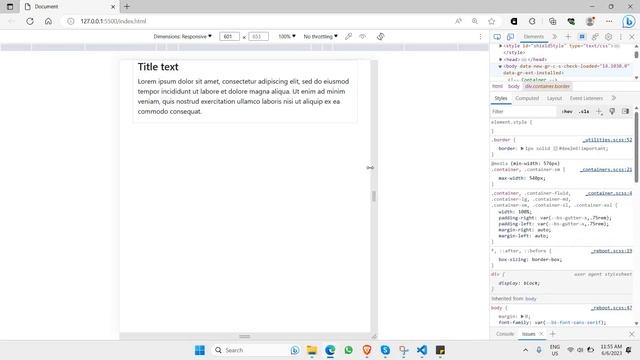This screenshot has width=640, height=360.
Task: Open the No throttling dropdown
Action: 320,36
